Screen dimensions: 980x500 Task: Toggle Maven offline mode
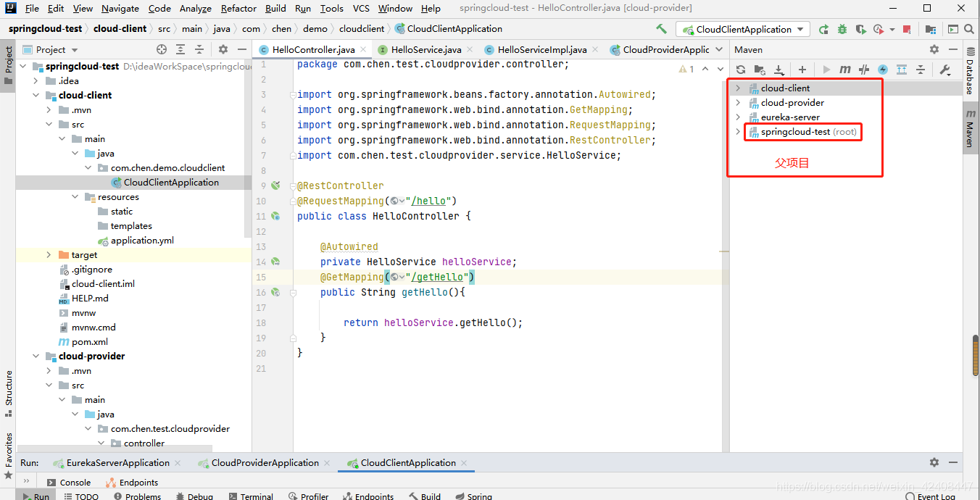click(x=863, y=70)
